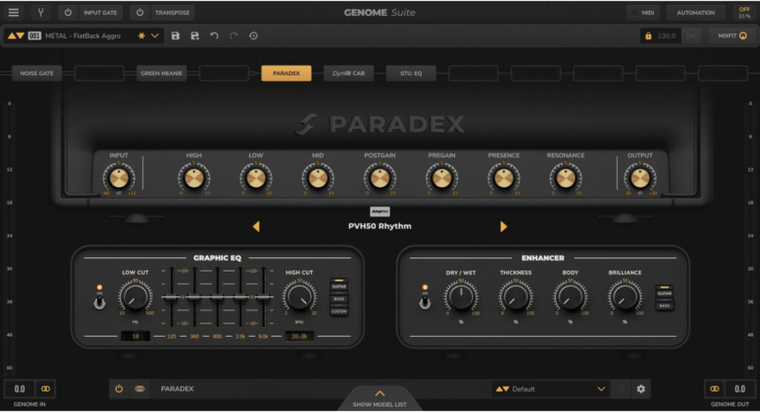Toggle the PARADEX power icon in bottom bar

click(x=119, y=389)
